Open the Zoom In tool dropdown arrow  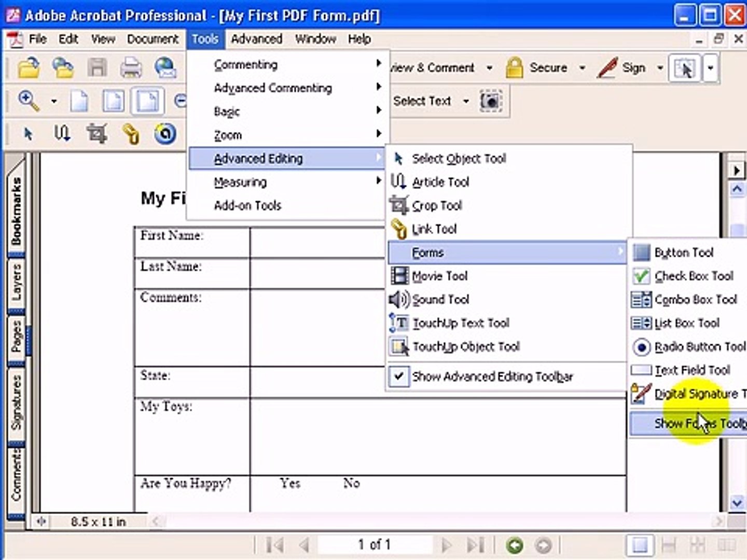tap(54, 101)
